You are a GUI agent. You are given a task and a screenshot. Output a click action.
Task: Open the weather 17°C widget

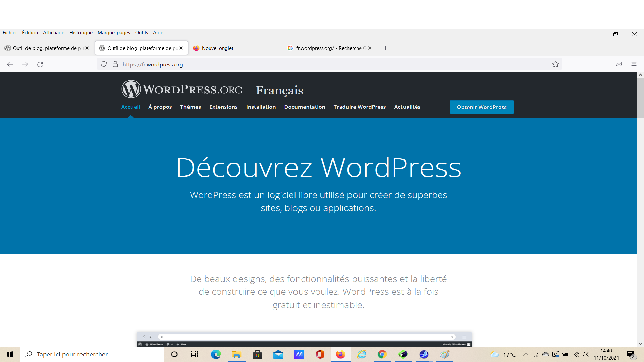[503, 354]
